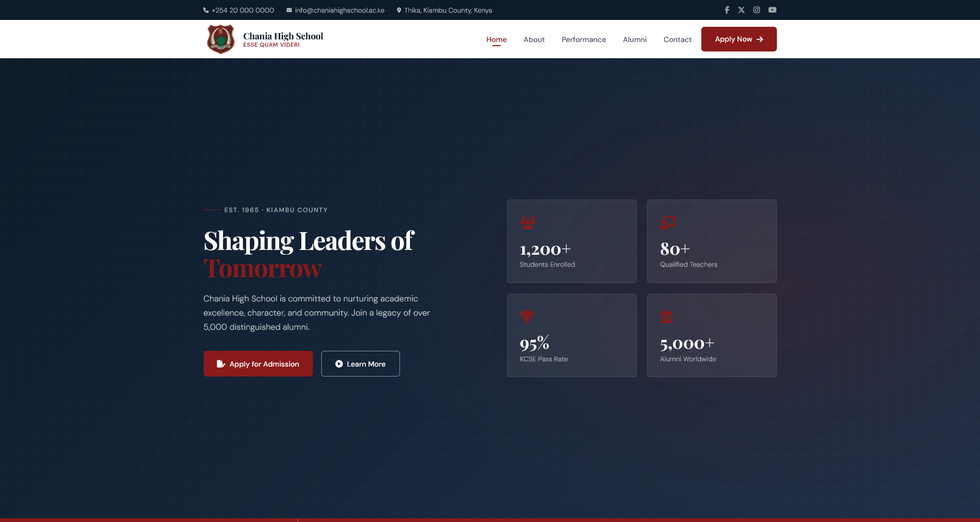Click the play icon on Learn More
The image size is (980, 522).
(339, 363)
